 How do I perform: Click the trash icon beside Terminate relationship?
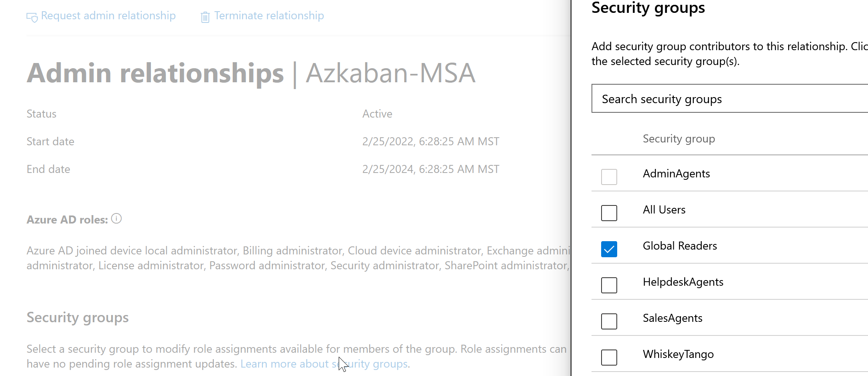coord(205,17)
